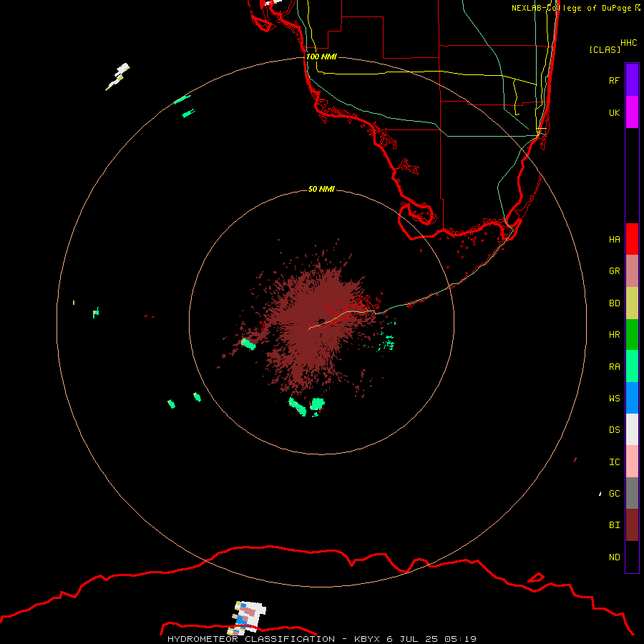Click the light green RA swatch
The width and height of the screenshot is (644, 644).
pos(632,366)
